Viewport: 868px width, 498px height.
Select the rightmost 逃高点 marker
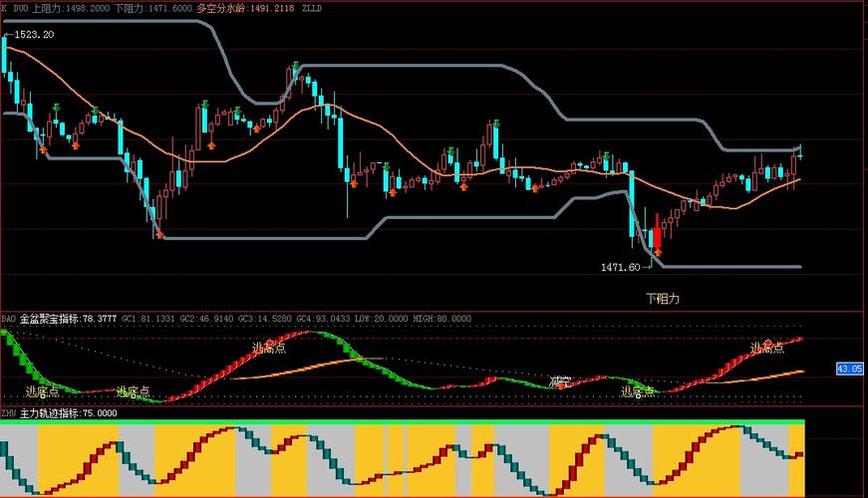point(769,348)
